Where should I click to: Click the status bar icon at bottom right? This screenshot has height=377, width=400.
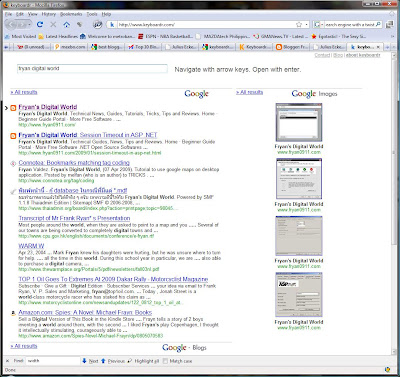[x=388, y=369]
